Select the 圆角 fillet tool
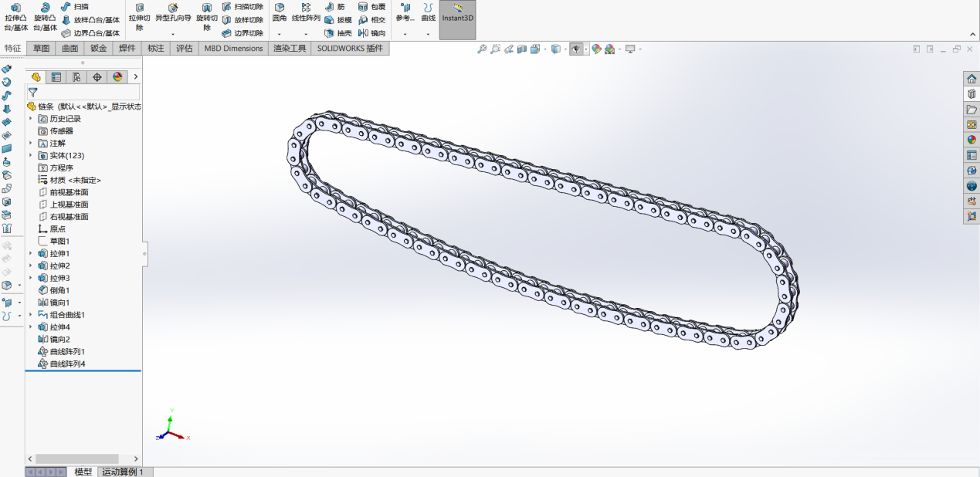Viewport: 980px width, 477px height. coord(280,12)
